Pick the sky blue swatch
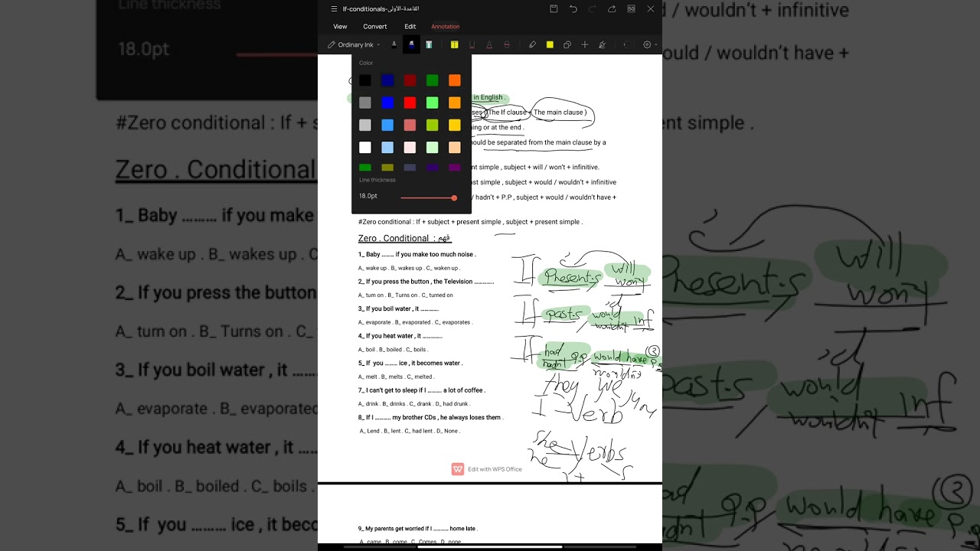 click(387, 125)
